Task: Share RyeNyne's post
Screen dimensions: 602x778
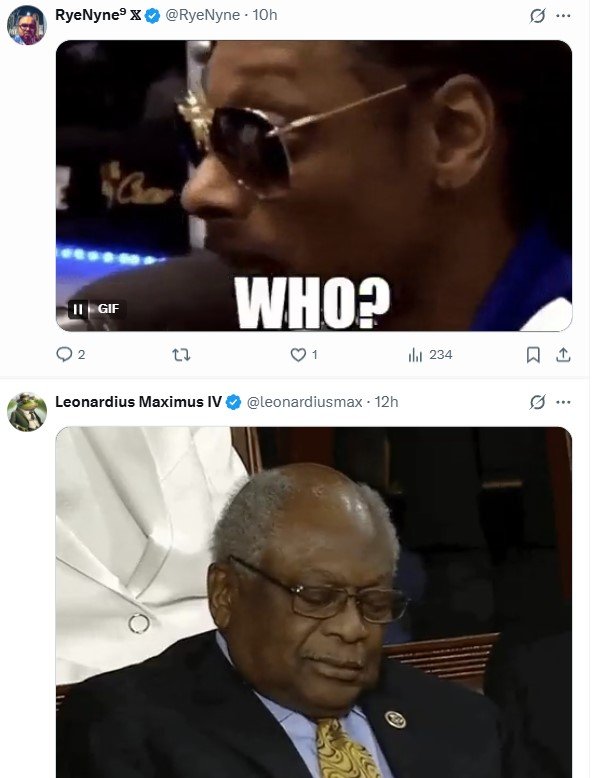Action: [x=563, y=355]
